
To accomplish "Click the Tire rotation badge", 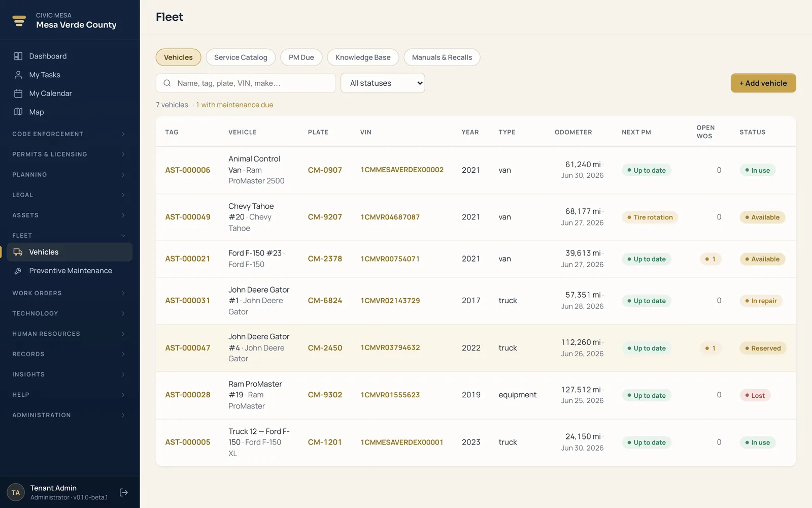I will pos(650,217).
